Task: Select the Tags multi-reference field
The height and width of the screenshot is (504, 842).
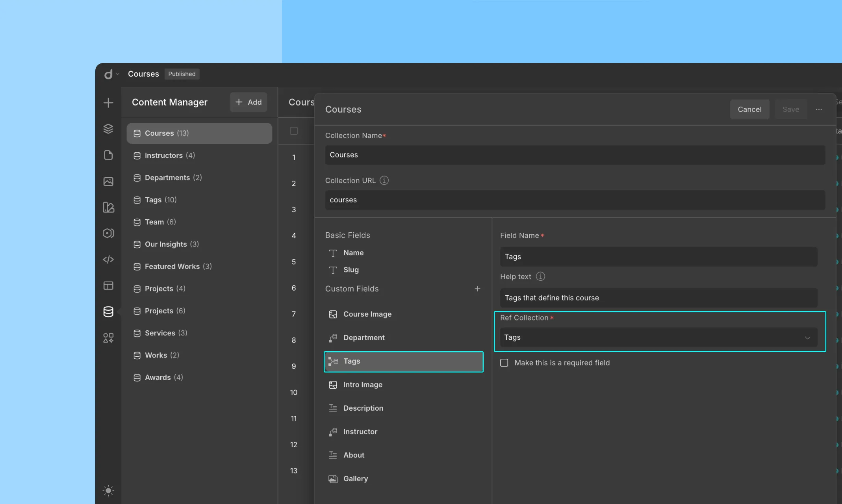Action: 404,361
